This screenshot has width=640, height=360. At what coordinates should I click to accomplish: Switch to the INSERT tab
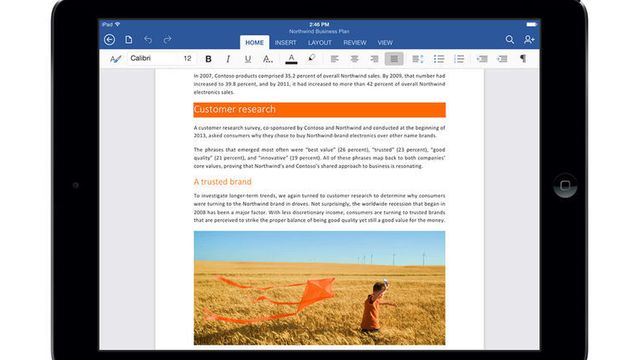pyautogui.click(x=285, y=42)
